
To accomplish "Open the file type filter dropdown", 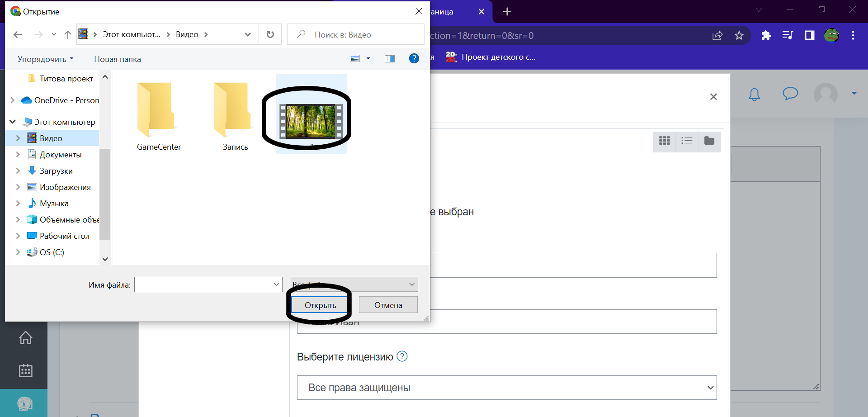I will coord(354,284).
